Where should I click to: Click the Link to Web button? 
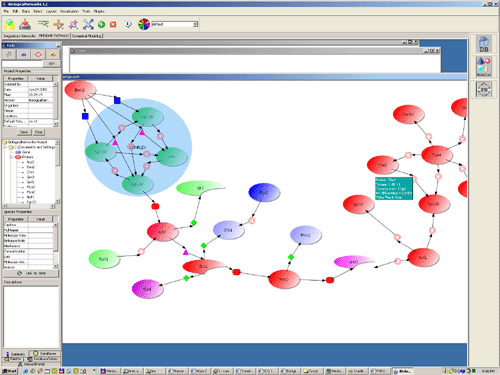pyautogui.click(x=31, y=273)
